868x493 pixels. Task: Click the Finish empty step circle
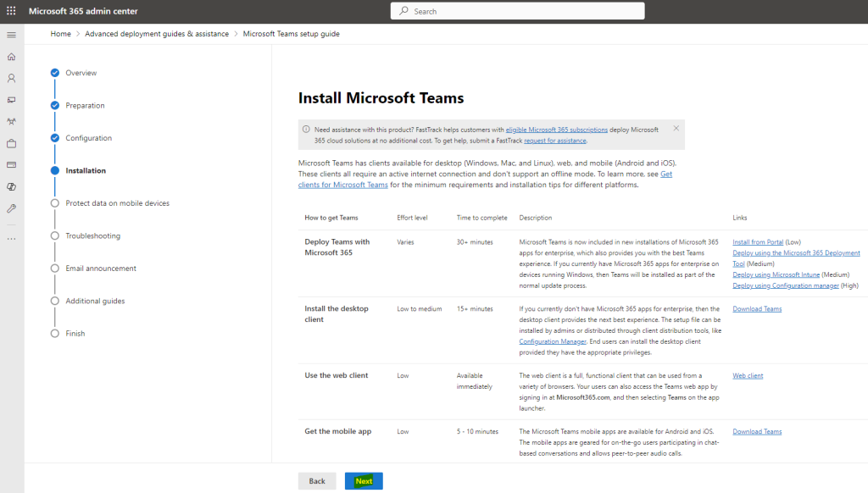point(55,334)
